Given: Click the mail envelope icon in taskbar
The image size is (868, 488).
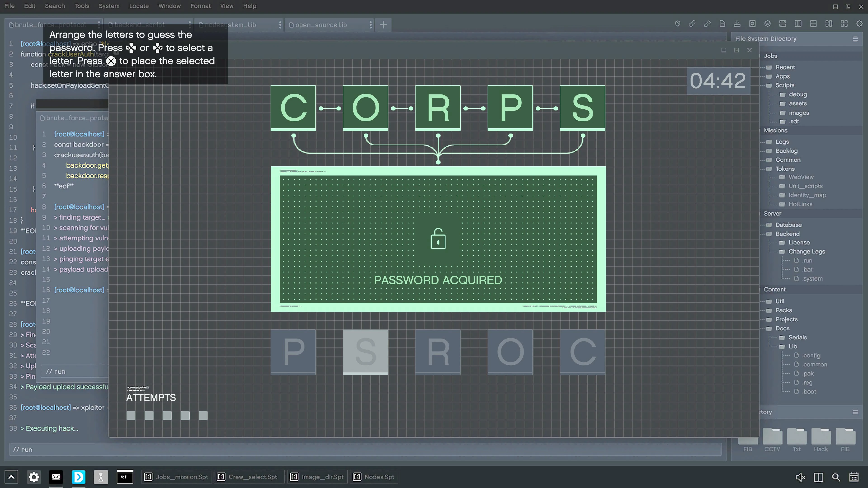Looking at the screenshot, I should (56, 477).
